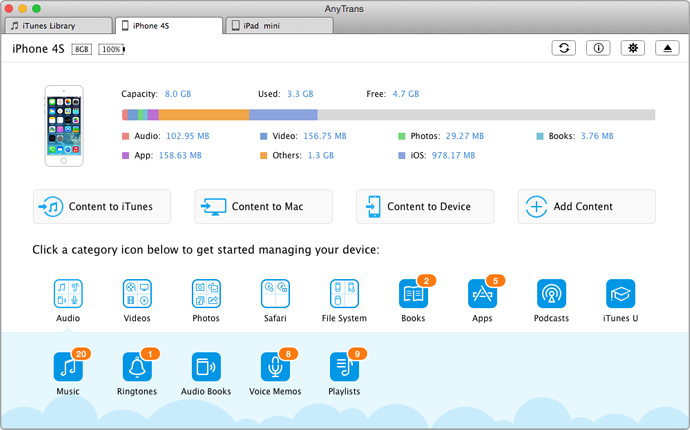
Task: Open the Podcasts category
Action: [x=552, y=294]
